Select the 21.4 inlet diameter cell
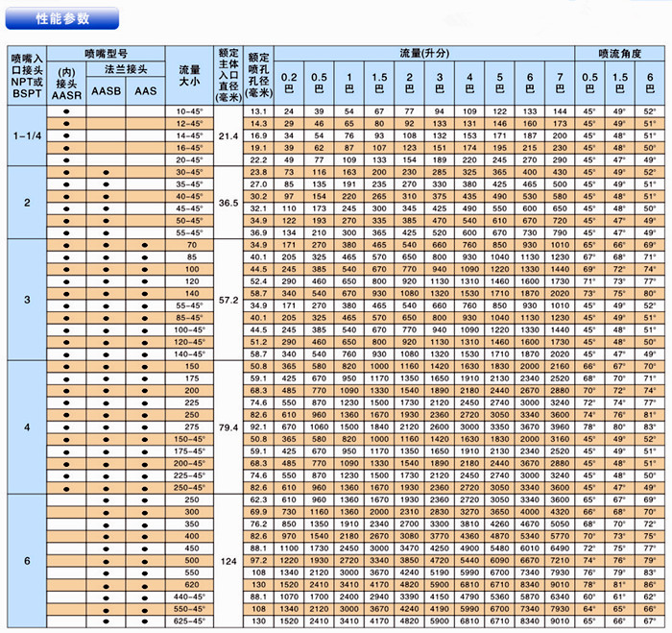Image resolution: width=672 pixels, height=633 pixels. point(228,135)
